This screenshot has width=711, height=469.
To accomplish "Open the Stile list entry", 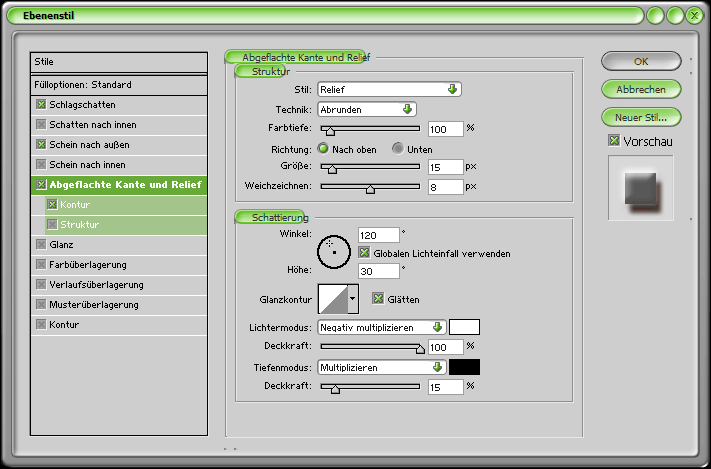I will coord(119,62).
